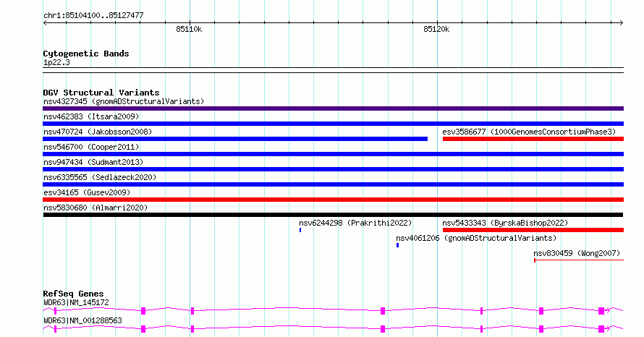The image size is (644, 337).
Task: Click the DGV Structural Variants track title
Action: [x=101, y=93]
